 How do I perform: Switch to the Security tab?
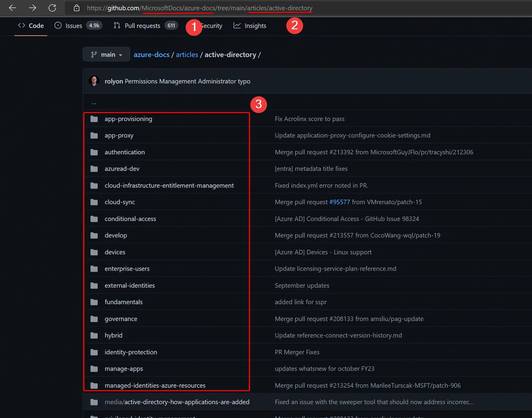click(x=211, y=25)
